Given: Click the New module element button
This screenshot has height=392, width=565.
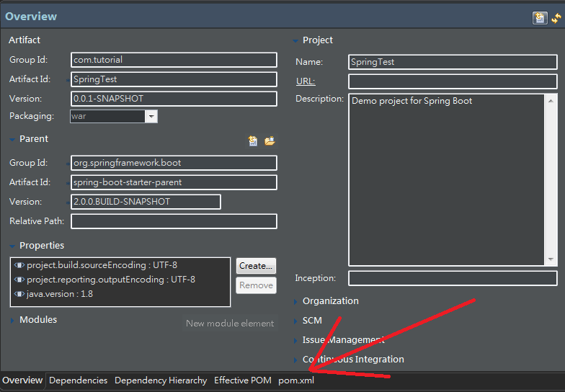Looking at the screenshot, I should coord(230,324).
